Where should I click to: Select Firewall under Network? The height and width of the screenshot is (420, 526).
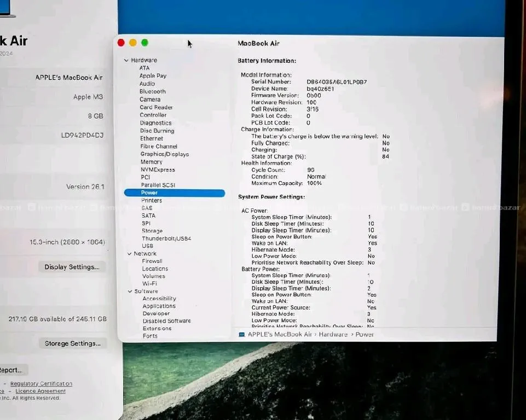[152, 261]
